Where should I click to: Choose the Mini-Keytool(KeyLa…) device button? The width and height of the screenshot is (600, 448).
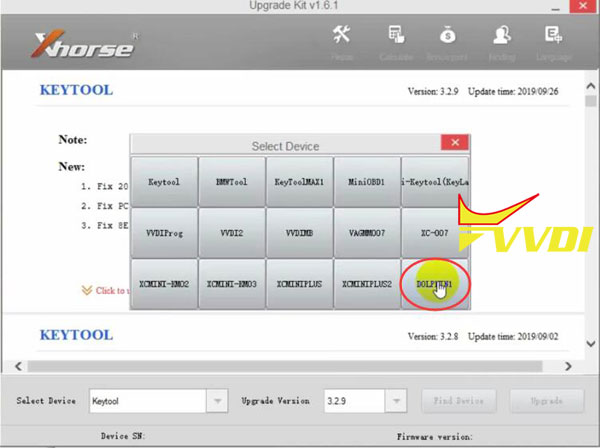(x=435, y=182)
